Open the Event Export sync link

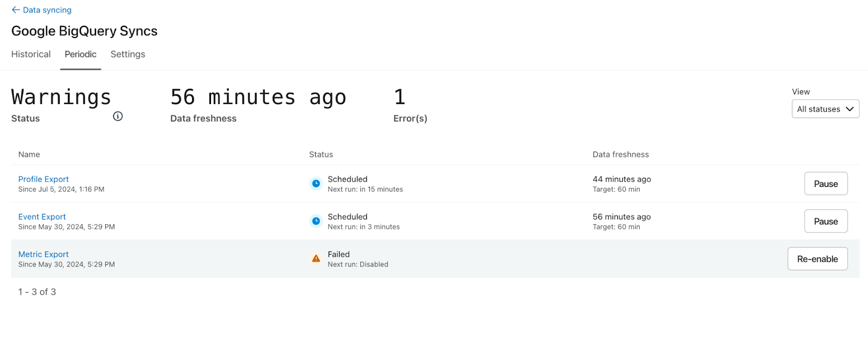click(x=42, y=217)
